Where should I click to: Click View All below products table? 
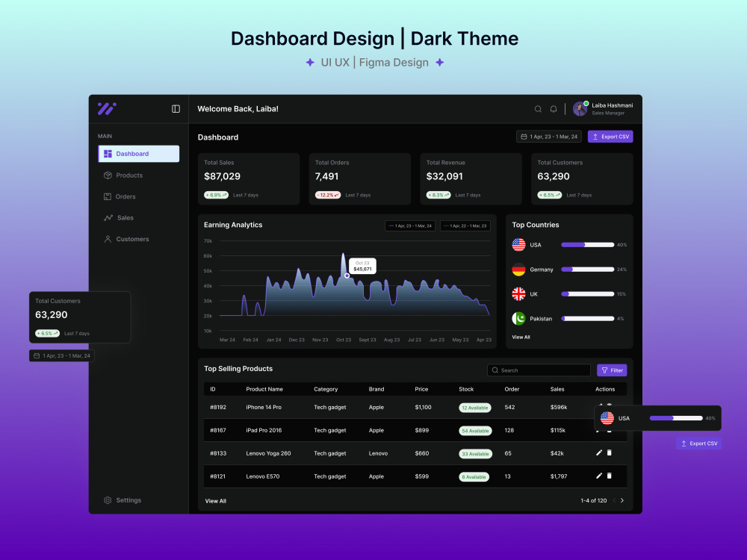tap(215, 501)
